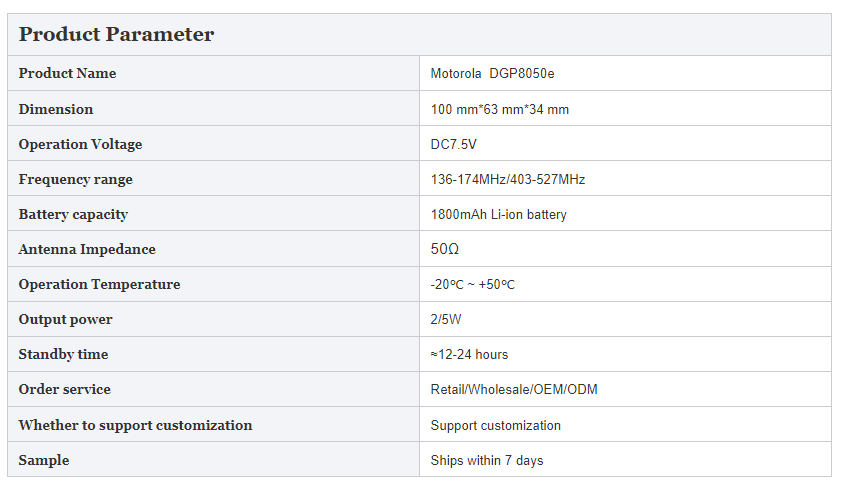Click the Retail/Wholesale/OEM/ODM text
852x493 pixels.
513,389
